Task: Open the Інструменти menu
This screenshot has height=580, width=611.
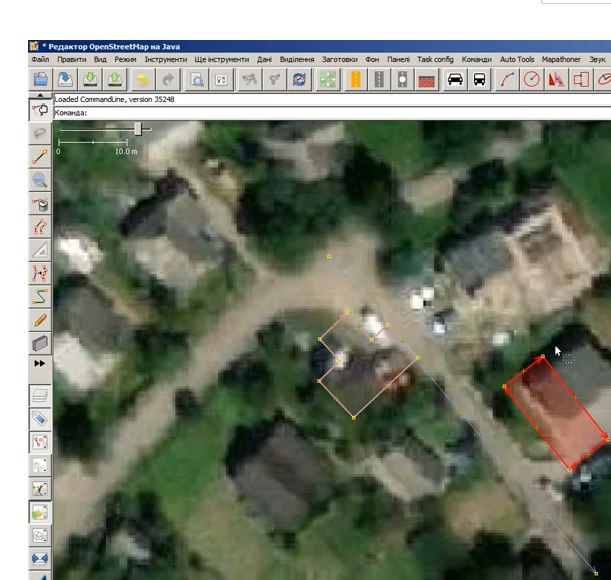Action: point(166,59)
